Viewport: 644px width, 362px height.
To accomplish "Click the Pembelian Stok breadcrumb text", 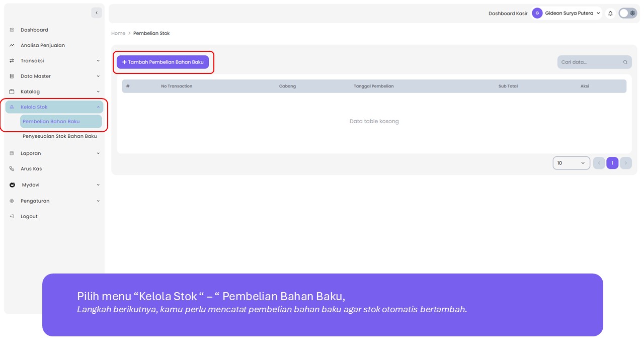I will [x=151, y=33].
